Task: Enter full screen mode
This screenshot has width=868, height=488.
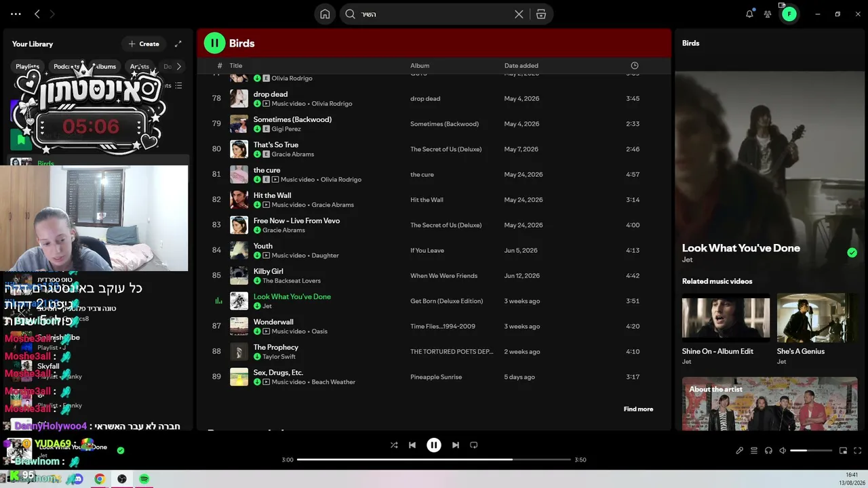Action: click(858, 451)
